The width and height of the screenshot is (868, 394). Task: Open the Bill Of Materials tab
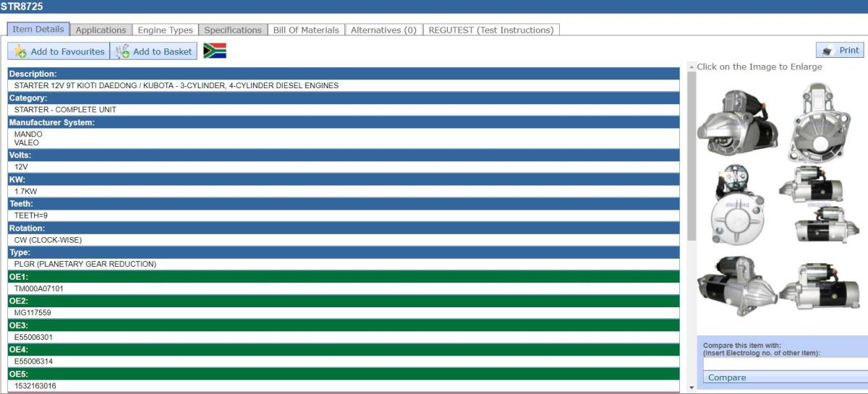coord(306,30)
